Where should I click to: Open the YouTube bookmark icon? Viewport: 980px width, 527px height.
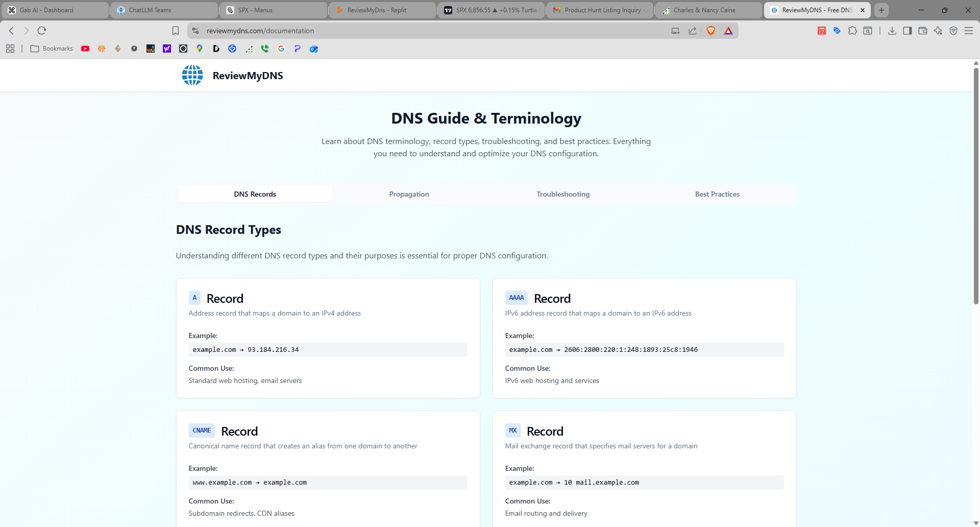[85, 49]
